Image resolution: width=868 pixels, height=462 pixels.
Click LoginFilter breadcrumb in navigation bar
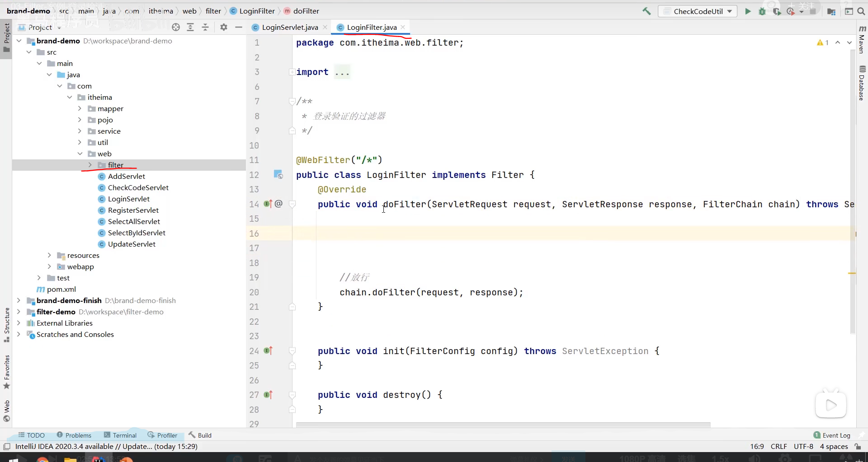point(252,11)
